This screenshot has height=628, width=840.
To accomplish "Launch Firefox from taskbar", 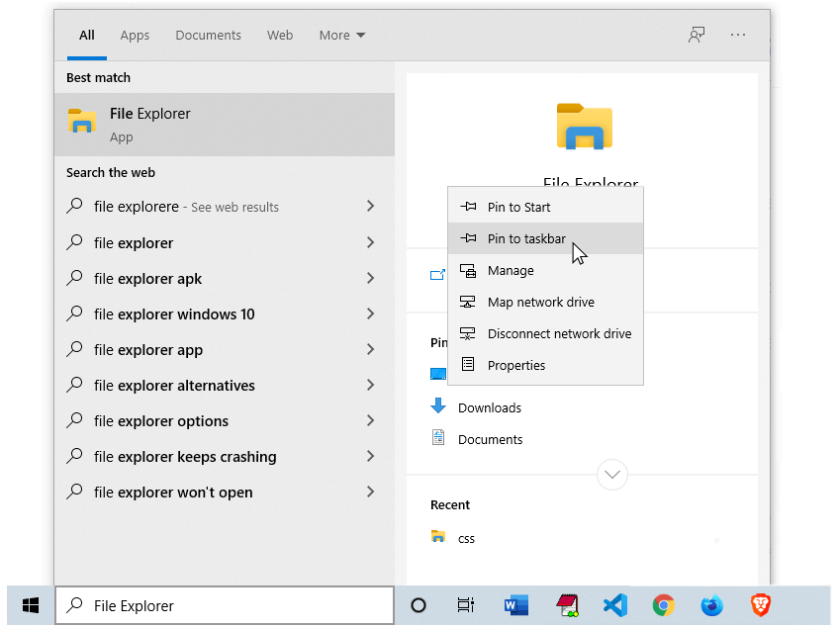I will (712, 605).
